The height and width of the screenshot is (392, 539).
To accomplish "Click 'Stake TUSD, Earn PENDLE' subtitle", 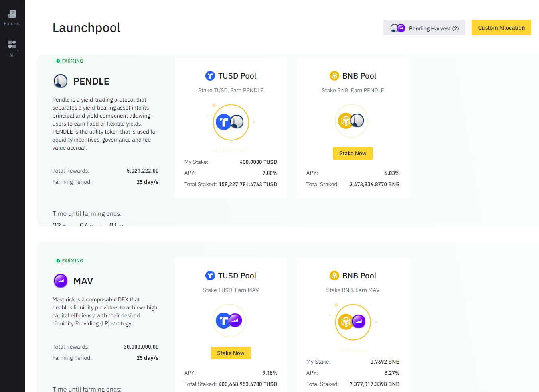I will click(x=231, y=90).
